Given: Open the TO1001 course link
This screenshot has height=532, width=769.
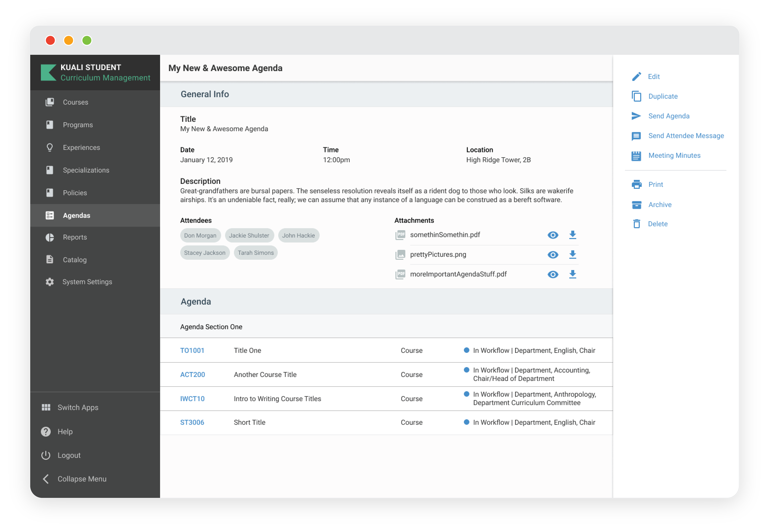Looking at the screenshot, I should coord(192,350).
